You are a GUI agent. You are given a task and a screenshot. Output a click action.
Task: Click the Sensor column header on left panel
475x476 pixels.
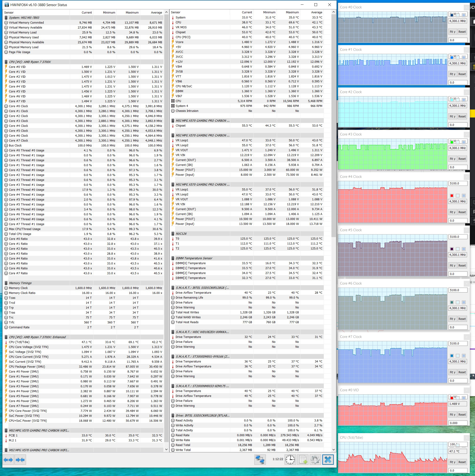(x=9, y=13)
